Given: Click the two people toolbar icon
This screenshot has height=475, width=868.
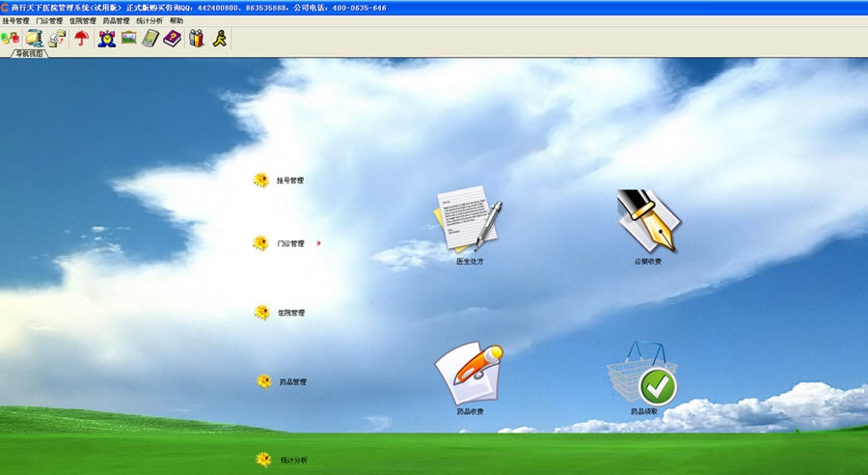Looking at the screenshot, I should tap(197, 39).
